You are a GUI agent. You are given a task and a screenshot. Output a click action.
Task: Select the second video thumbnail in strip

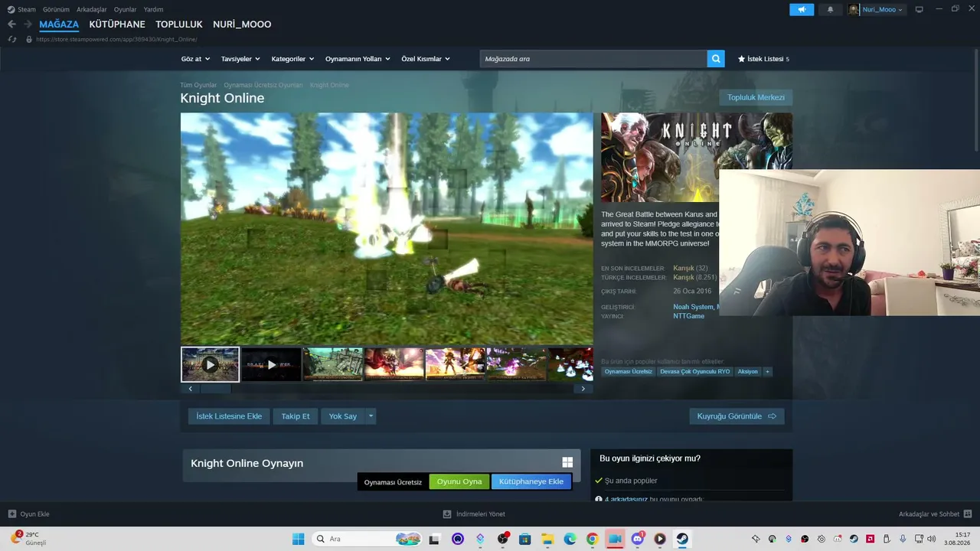[x=271, y=364]
